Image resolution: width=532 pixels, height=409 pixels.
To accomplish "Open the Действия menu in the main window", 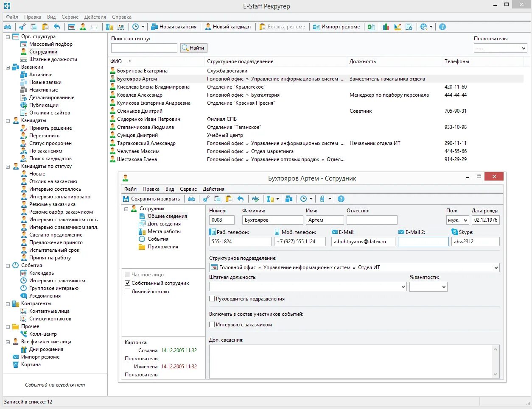I will (x=95, y=17).
